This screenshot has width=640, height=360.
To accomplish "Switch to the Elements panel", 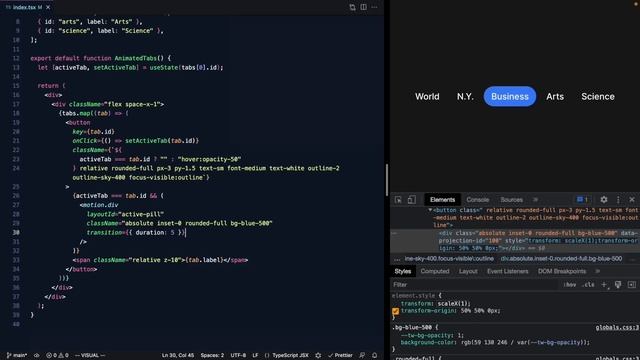I will click(442, 200).
